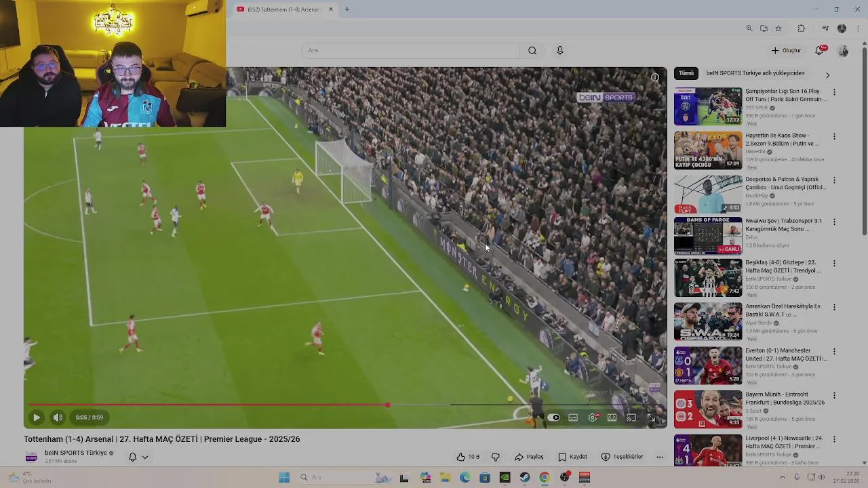Open Chrome's page zoom magnifier icon
868x488 pixels.
[749, 28]
